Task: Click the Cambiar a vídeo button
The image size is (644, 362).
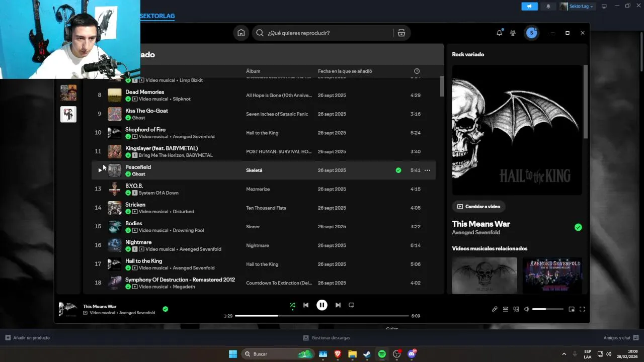Action: [479, 207]
